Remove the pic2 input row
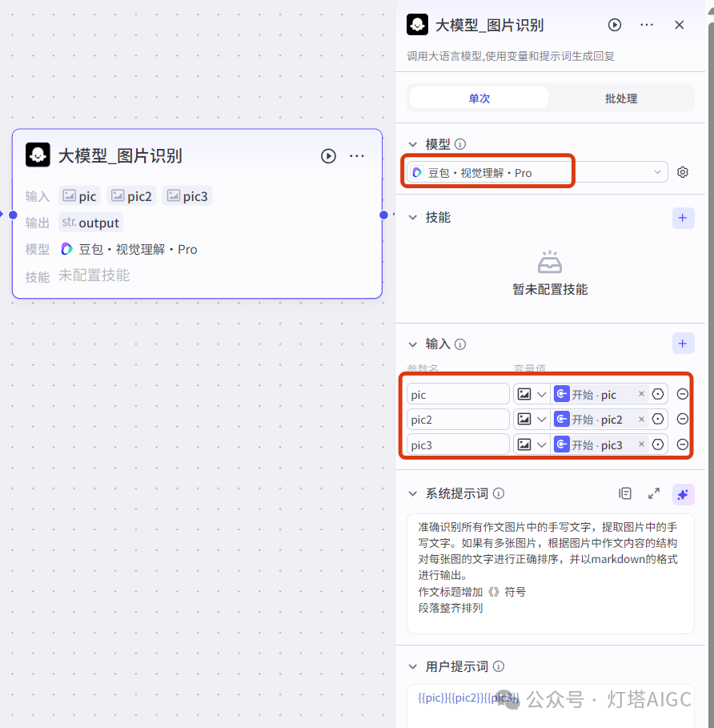Viewport: 714px width, 728px height. click(x=683, y=419)
